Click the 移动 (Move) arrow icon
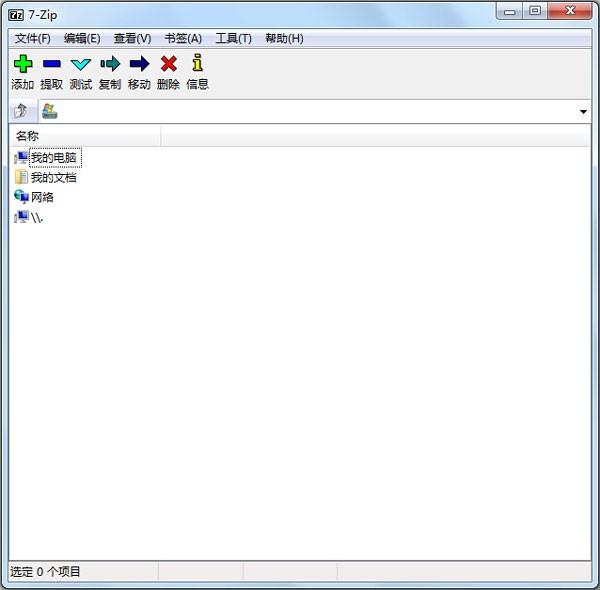The width and height of the screenshot is (600, 590). click(x=139, y=64)
